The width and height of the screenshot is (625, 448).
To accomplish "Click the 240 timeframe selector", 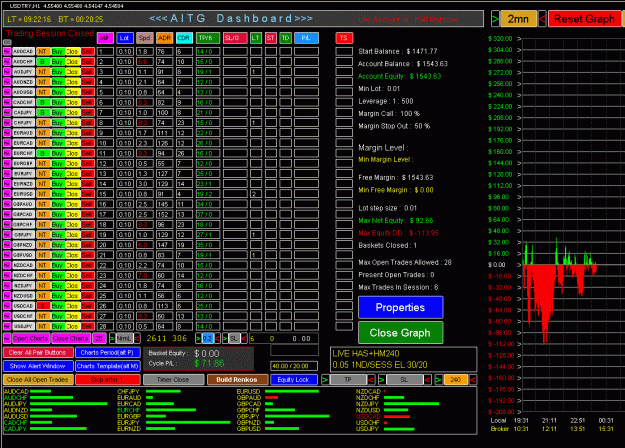I will (x=456, y=379).
